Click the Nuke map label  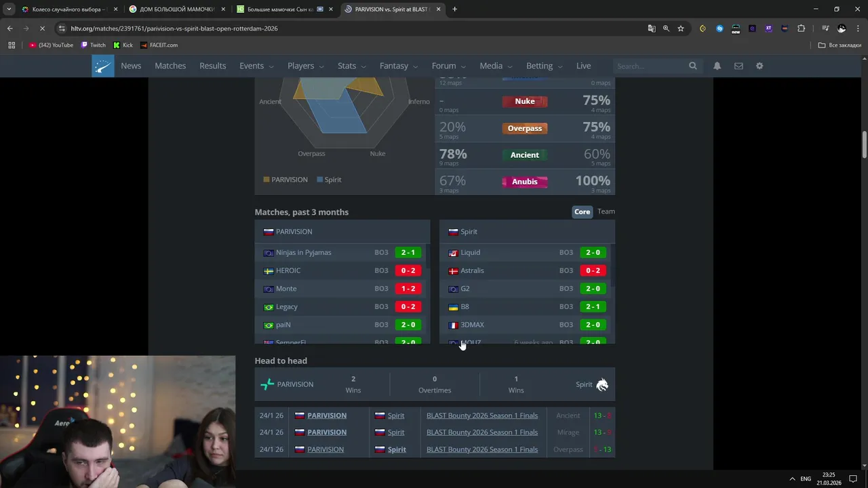point(525,101)
